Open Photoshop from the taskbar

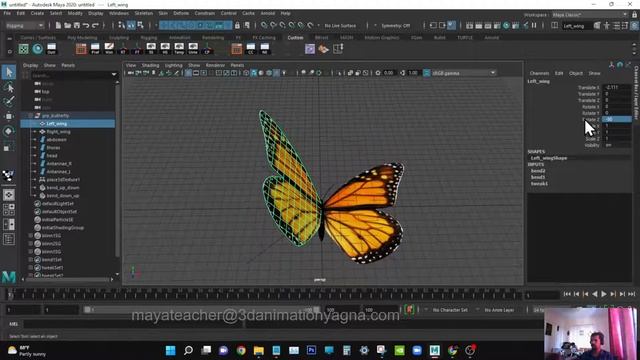(x=311, y=350)
